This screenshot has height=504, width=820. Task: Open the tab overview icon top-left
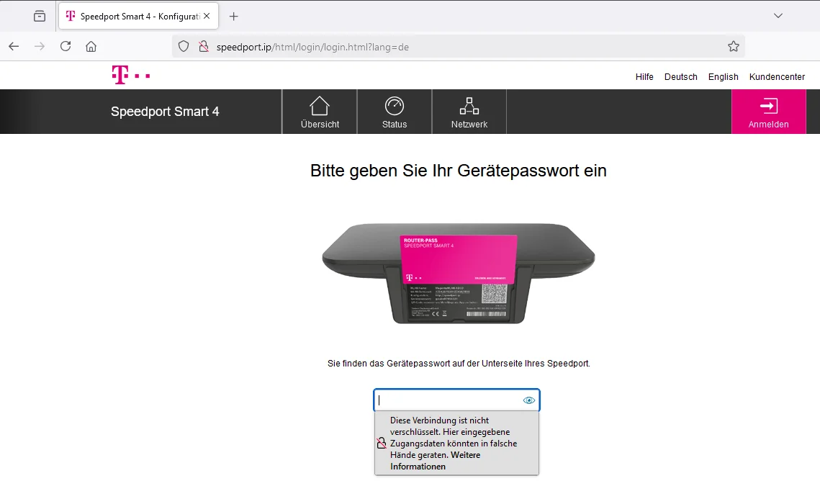(40, 15)
